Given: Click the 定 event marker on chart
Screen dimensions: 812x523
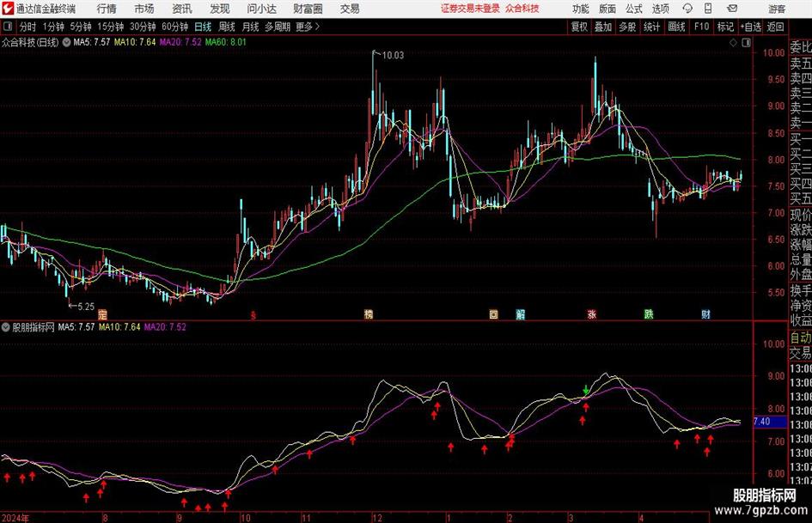Looking at the screenshot, I should tap(102, 314).
